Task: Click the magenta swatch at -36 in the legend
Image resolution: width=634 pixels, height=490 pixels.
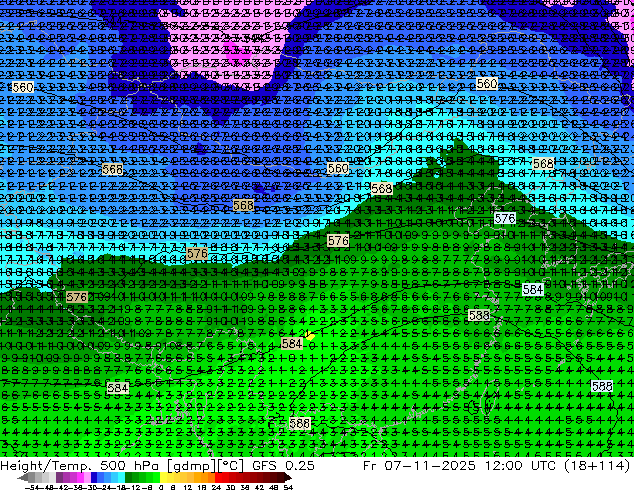Action: point(80,477)
